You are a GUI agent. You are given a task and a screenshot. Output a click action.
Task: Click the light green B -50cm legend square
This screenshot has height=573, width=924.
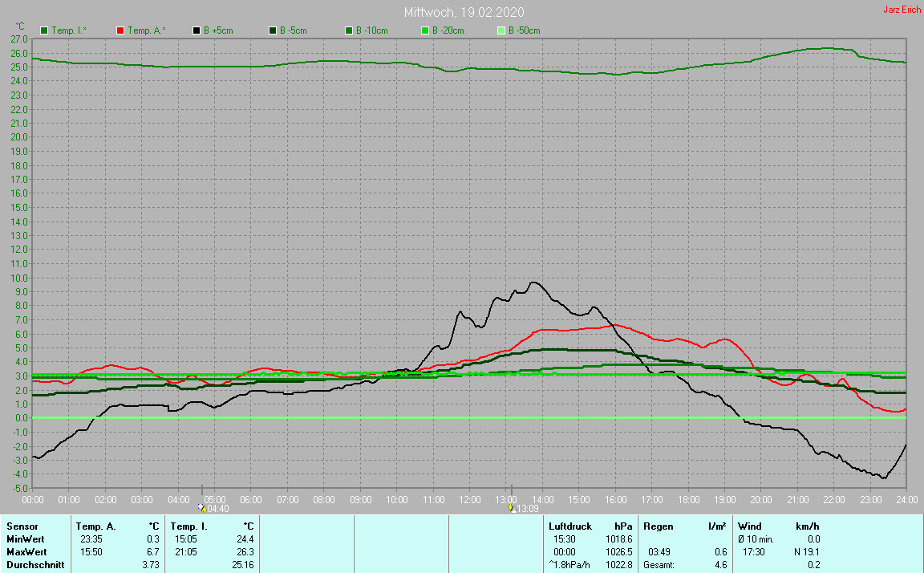(501, 30)
